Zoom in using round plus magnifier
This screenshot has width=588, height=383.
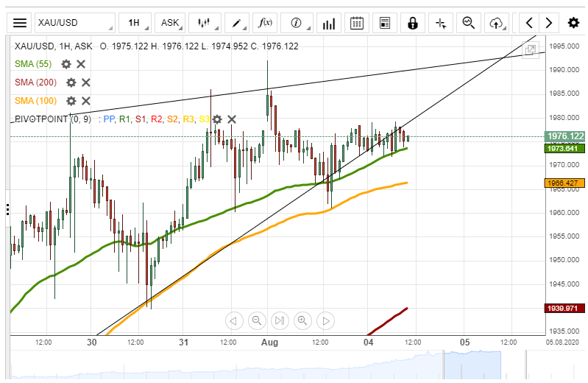302,320
